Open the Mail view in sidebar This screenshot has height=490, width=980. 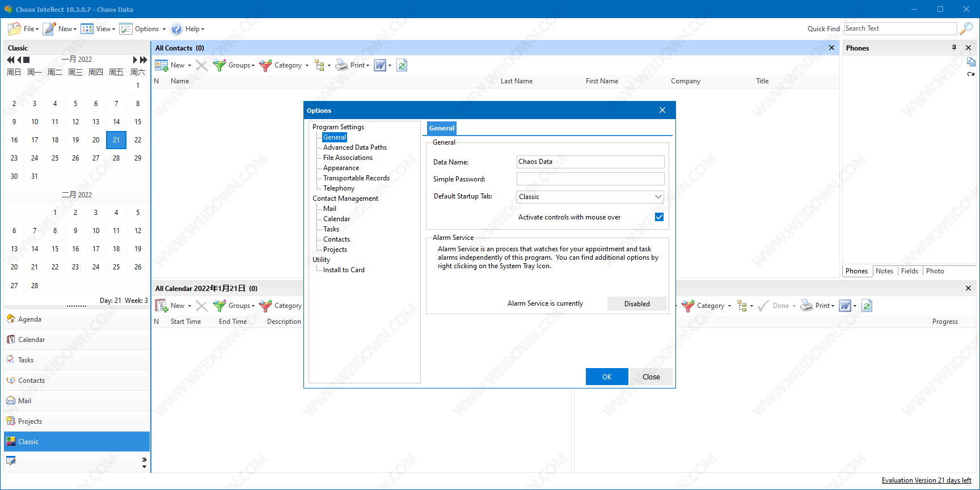tap(77, 401)
